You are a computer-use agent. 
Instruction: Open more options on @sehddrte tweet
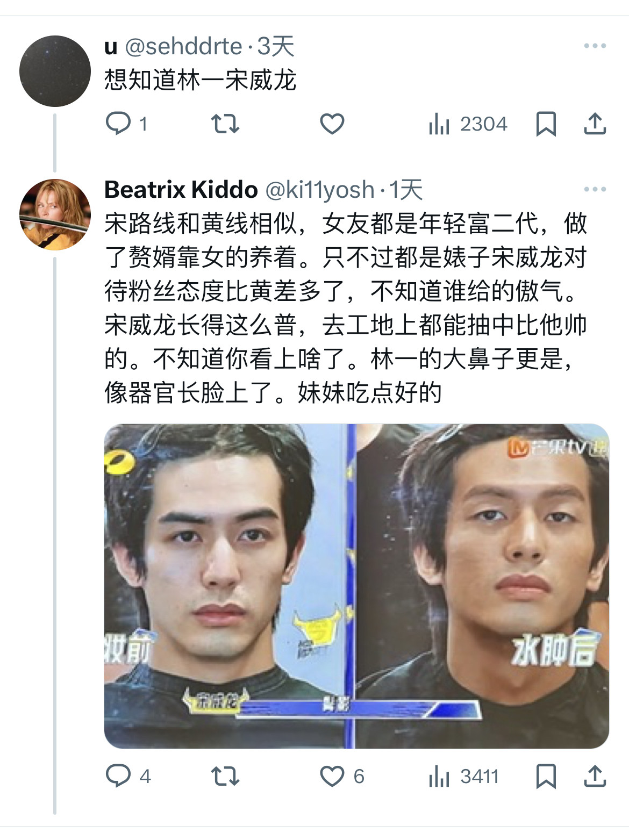click(595, 46)
